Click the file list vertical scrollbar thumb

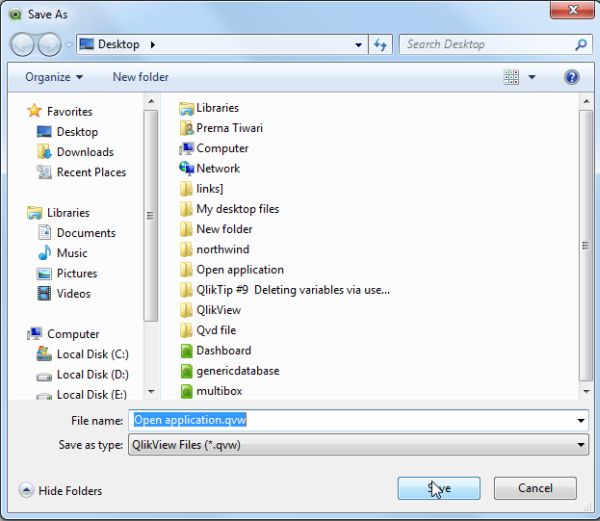pyautogui.click(x=586, y=246)
